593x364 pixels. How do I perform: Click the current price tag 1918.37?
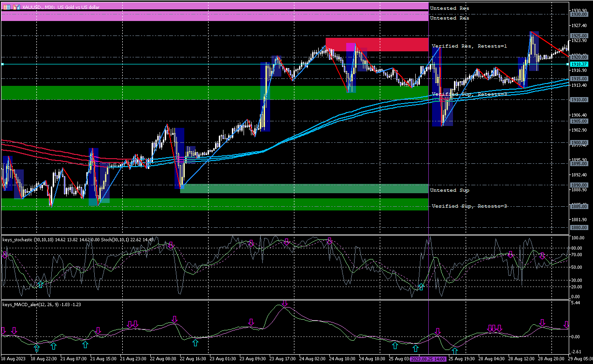pyautogui.click(x=579, y=64)
